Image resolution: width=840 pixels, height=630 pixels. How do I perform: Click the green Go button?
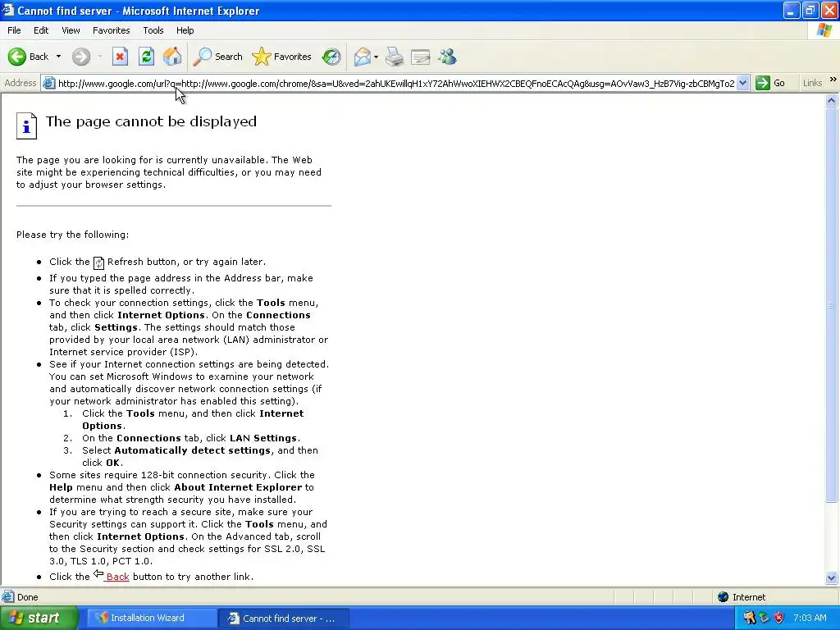click(770, 83)
